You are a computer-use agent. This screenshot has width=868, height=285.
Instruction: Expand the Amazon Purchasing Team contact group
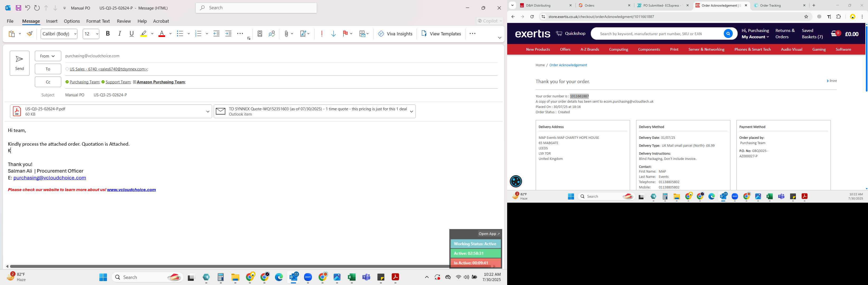134,82
